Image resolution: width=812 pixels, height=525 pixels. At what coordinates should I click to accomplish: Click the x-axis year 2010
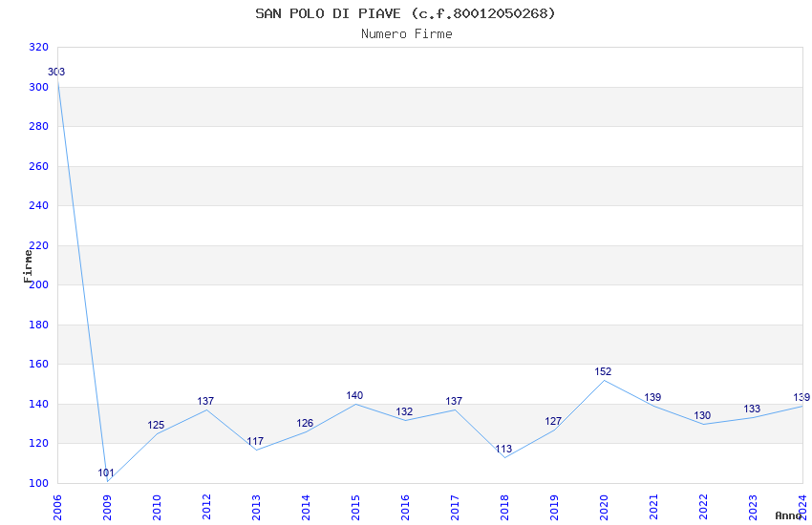pyautogui.click(x=157, y=508)
